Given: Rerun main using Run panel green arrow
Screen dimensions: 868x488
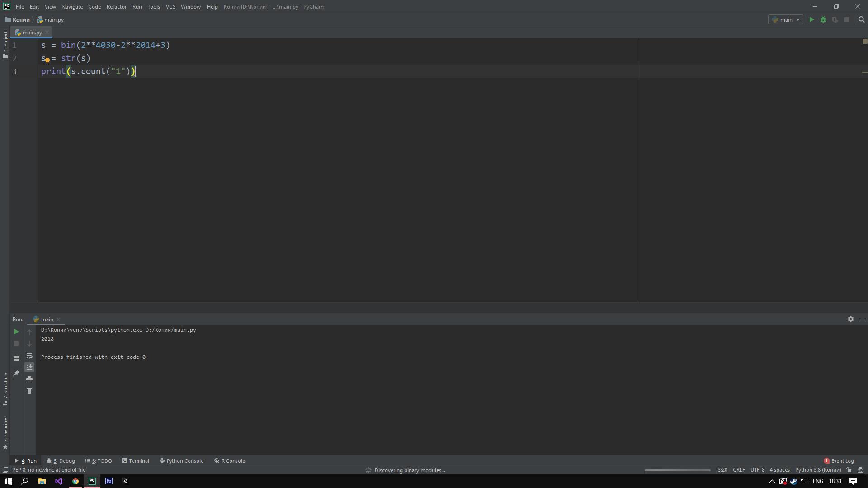Looking at the screenshot, I should coord(16,332).
